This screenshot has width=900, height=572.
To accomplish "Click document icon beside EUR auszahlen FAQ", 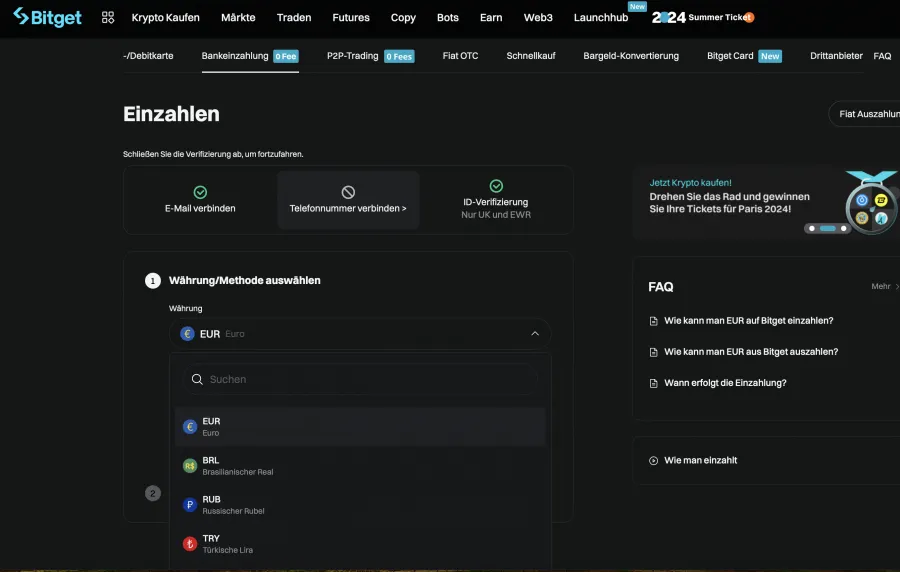I will (653, 352).
